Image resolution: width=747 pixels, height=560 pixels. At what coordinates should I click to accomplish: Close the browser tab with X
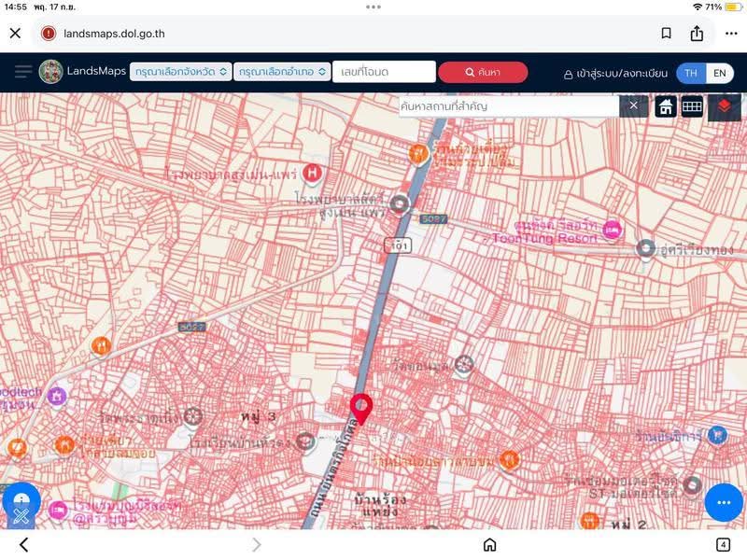click(x=15, y=34)
